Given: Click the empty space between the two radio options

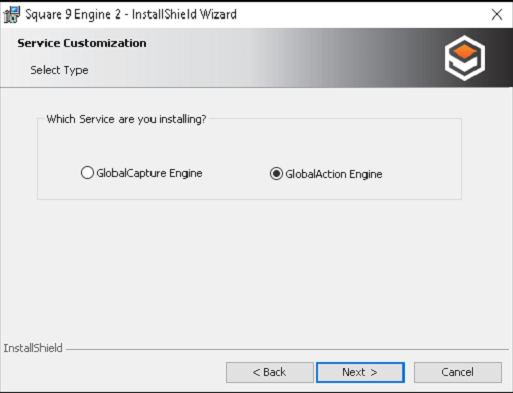Looking at the screenshot, I should [236, 173].
